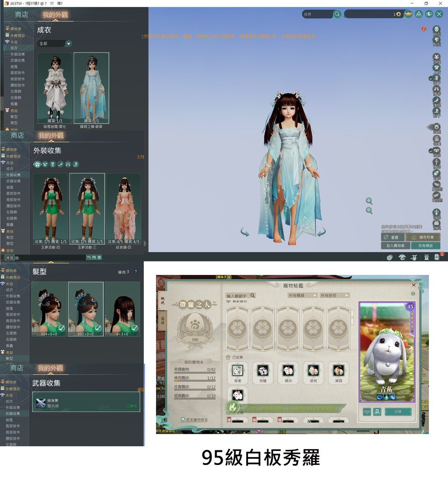The width and height of the screenshot is (448, 478).
Task: Expand the arrow left of the horned pet icon
Action: coord(430,127)
